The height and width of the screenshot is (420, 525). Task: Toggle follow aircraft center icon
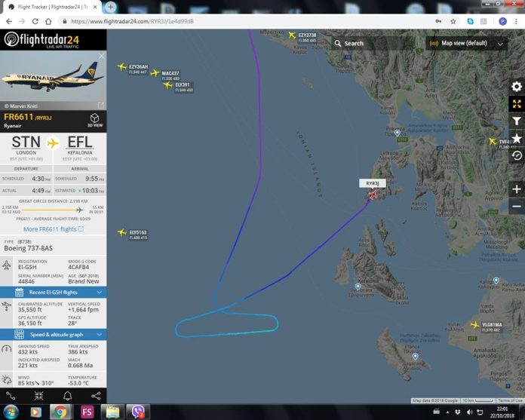click(38, 396)
